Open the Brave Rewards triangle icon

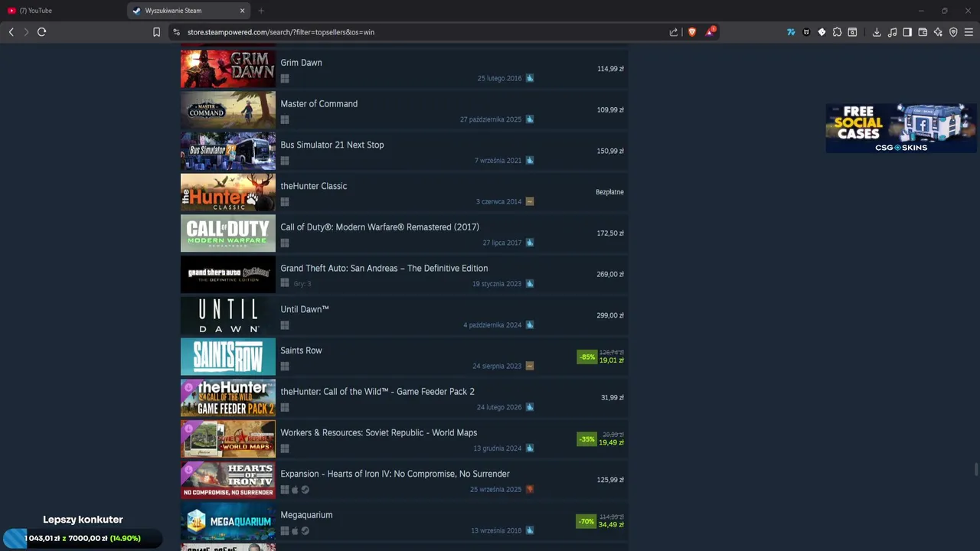710,32
